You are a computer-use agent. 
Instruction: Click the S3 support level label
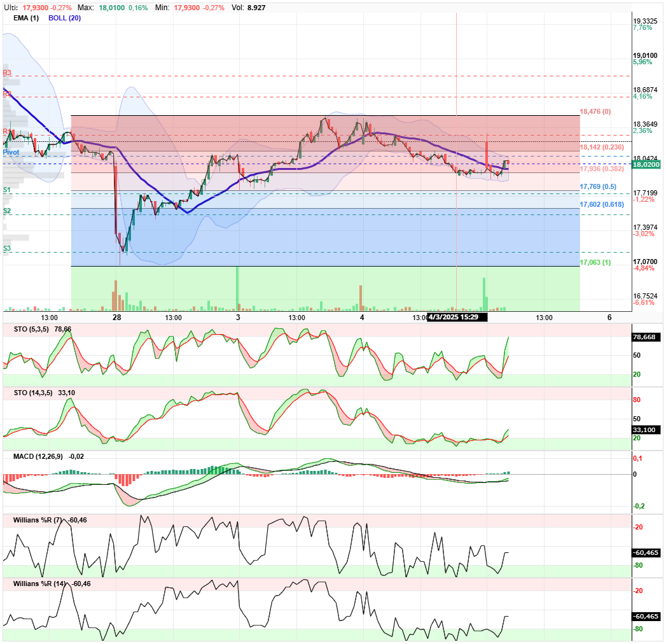[7, 249]
